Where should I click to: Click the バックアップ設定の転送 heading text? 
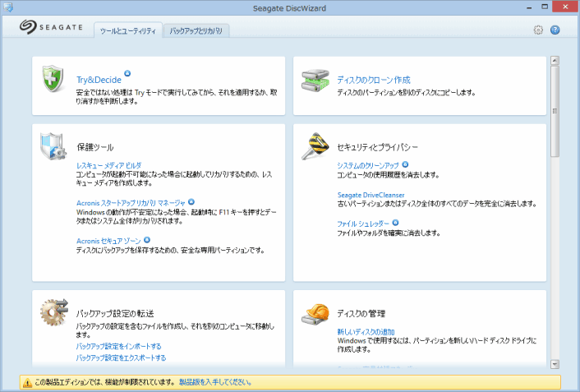(x=115, y=314)
